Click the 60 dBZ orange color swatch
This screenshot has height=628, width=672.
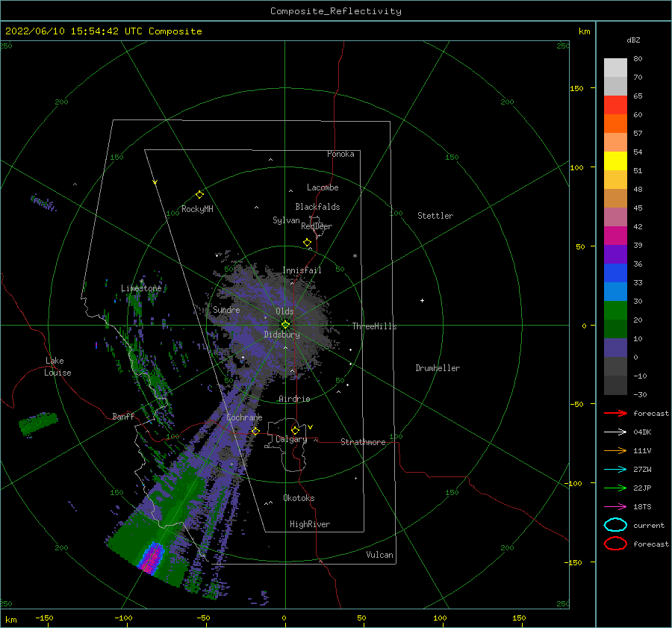(615, 124)
